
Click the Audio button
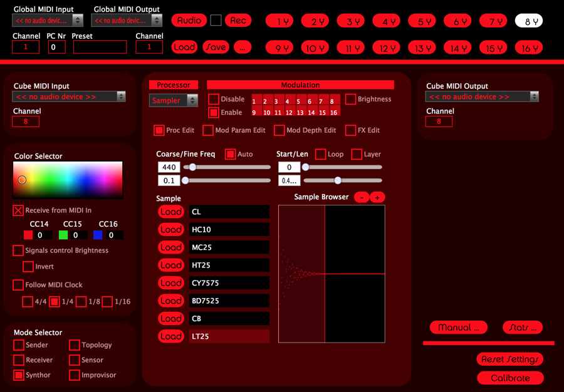pyautogui.click(x=189, y=21)
